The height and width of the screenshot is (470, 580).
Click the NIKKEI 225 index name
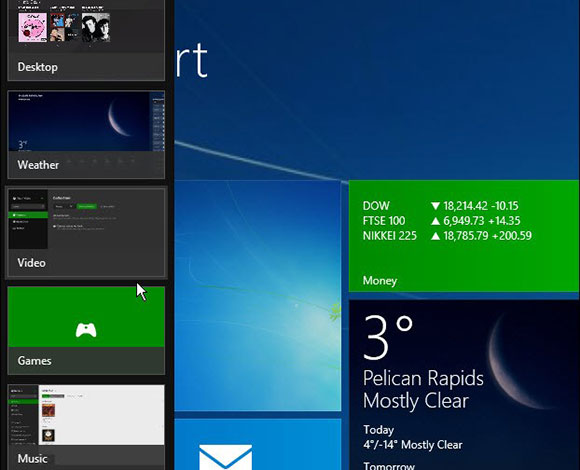(390, 236)
